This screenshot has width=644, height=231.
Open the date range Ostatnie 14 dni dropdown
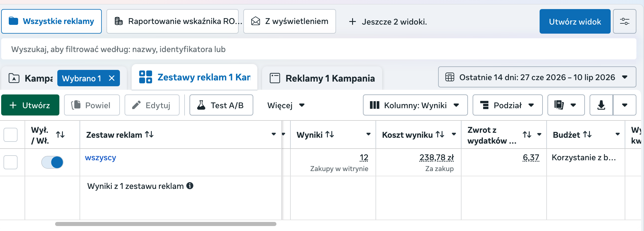(x=537, y=77)
